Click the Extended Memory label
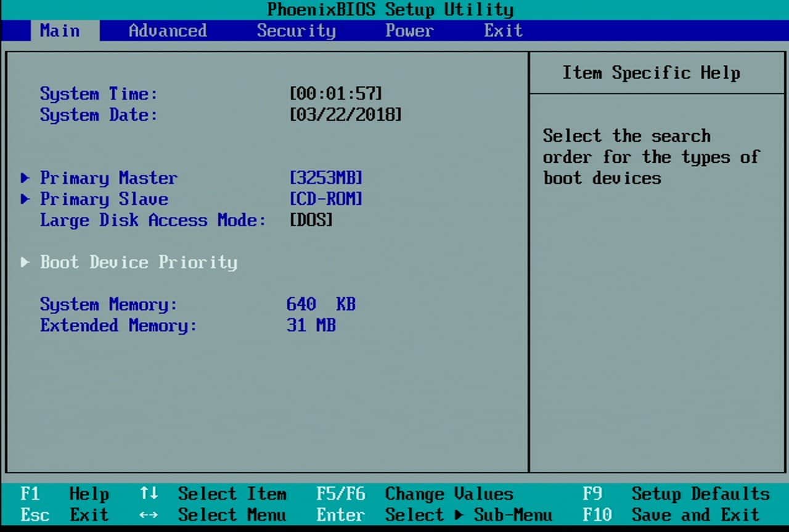The height and width of the screenshot is (532, 789). click(x=118, y=326)
